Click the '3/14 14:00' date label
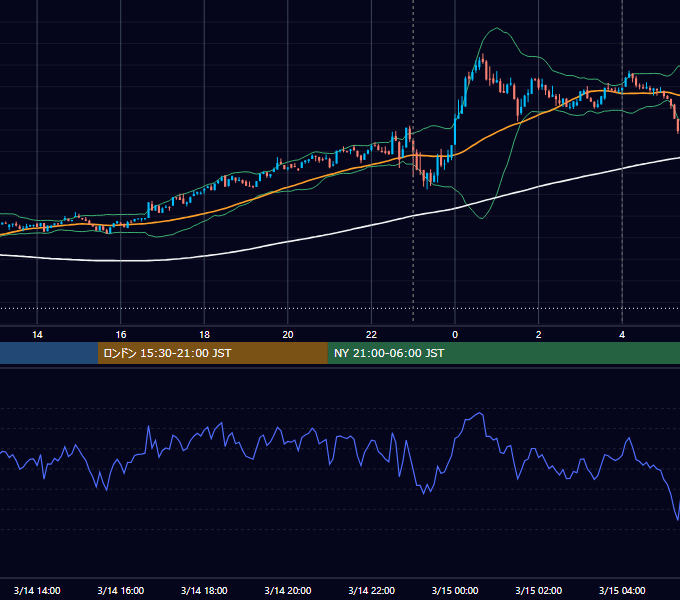The image size is (680, 600). tap(37, 590)
